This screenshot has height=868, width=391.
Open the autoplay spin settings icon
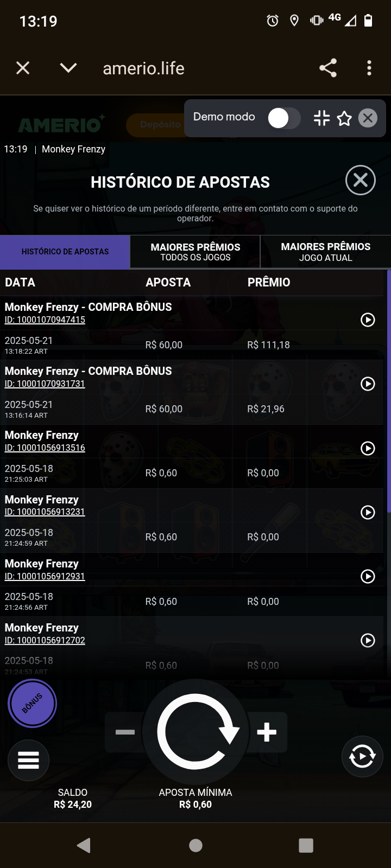tap(362, 756)
